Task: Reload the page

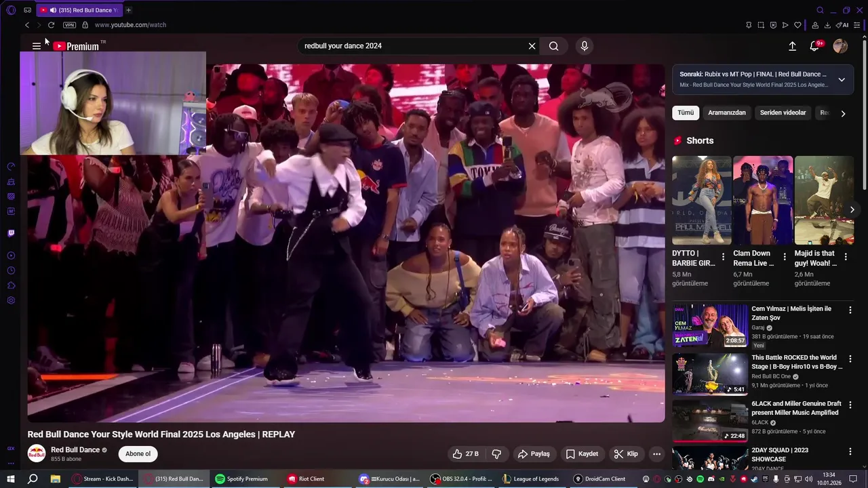Action: click(51, 25)
